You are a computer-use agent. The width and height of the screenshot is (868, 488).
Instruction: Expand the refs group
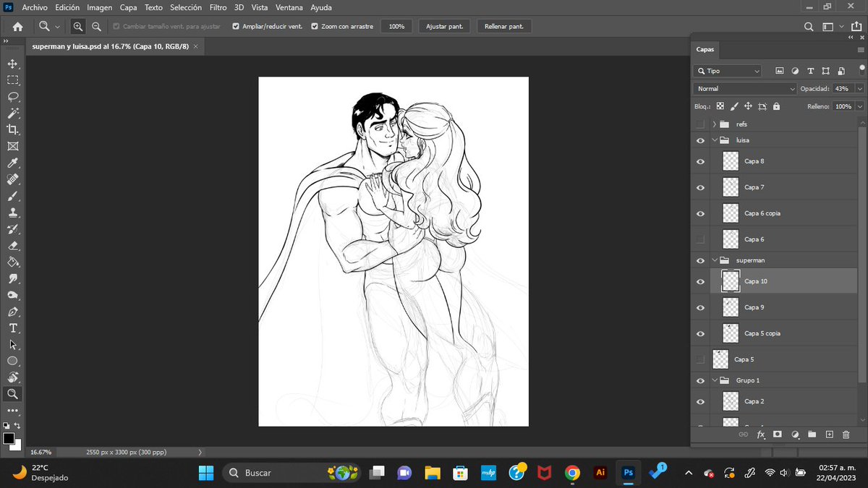coord(714,124)
